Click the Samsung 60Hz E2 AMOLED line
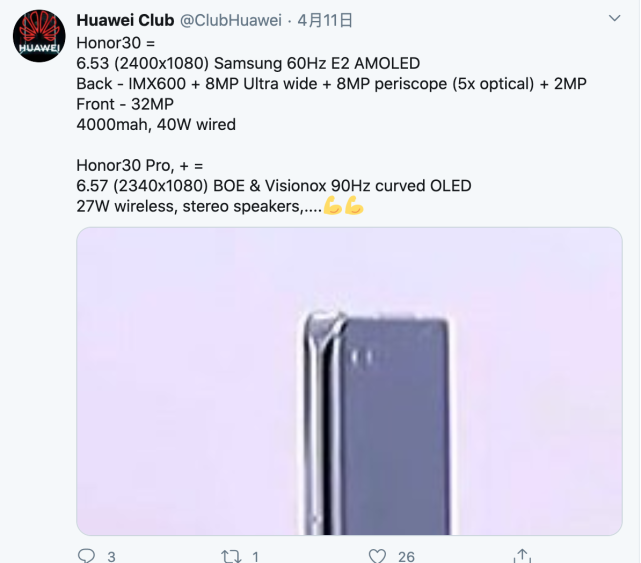 click(x=248, y=63)
